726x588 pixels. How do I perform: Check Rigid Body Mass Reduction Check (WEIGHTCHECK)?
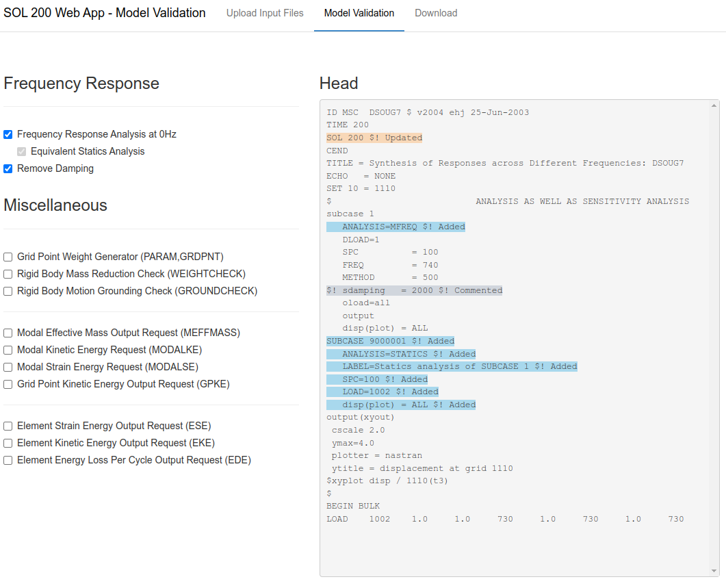[x=8, y=274]
